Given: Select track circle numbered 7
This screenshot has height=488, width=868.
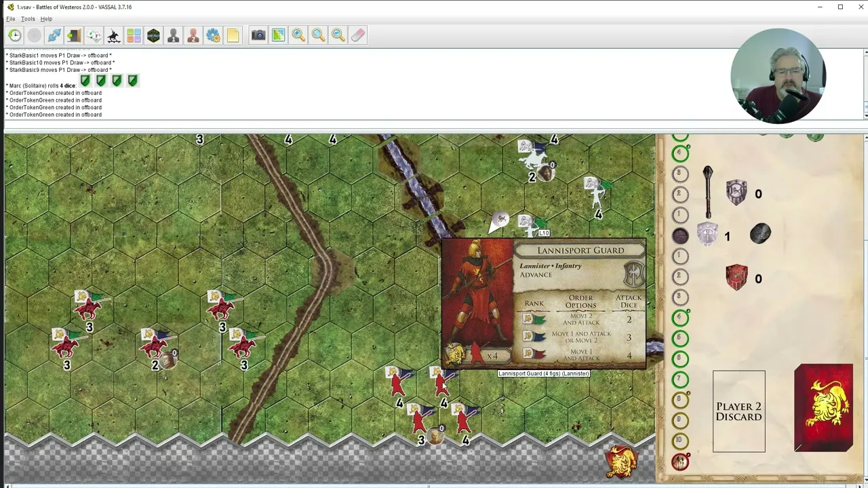Looking at the screenshot, I should 680,379.
